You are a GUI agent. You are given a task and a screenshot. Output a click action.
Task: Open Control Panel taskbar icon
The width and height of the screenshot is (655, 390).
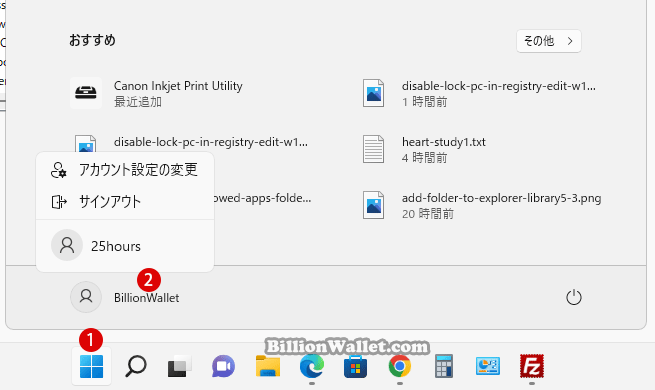pos(487,366)
